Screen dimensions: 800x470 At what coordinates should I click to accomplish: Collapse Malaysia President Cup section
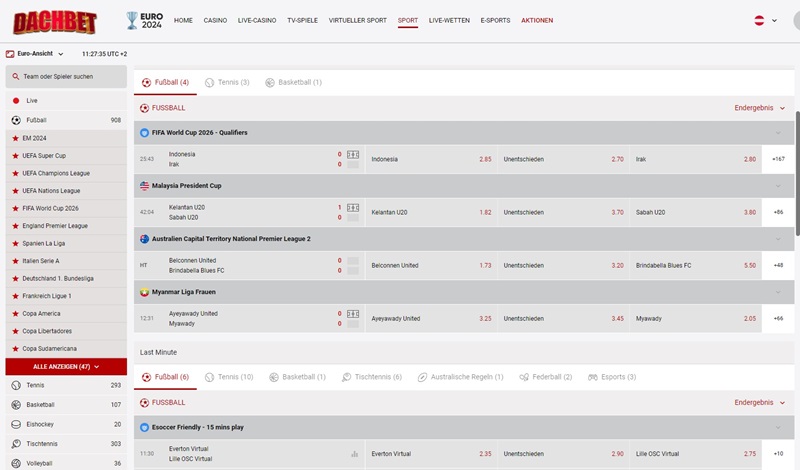click(778, 186)
